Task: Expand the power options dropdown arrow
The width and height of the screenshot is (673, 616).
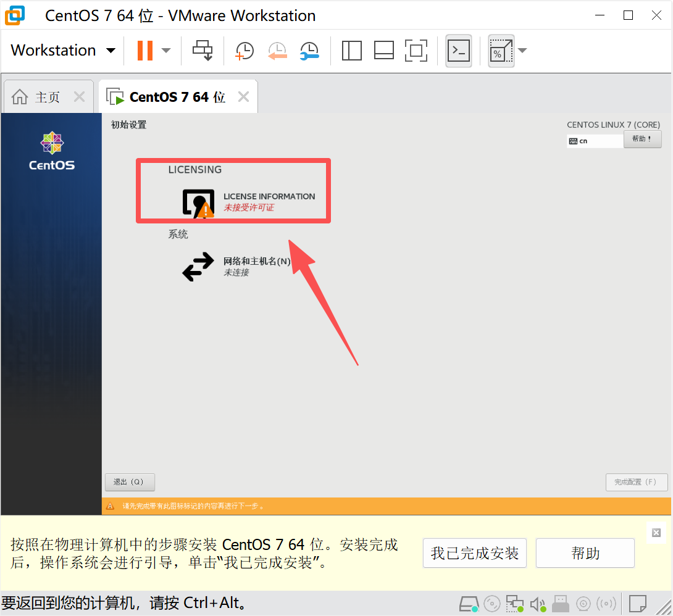Action: point(166,51)
